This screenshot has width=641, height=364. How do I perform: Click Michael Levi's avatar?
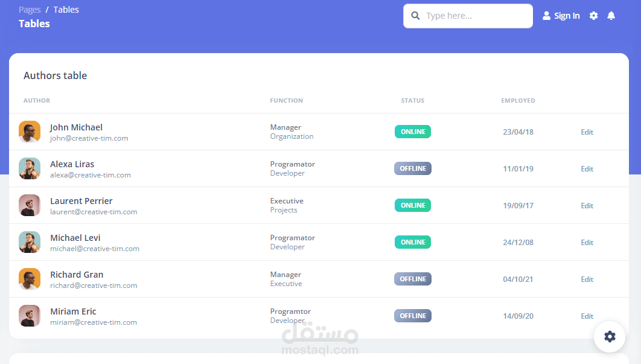pos(30,242)
